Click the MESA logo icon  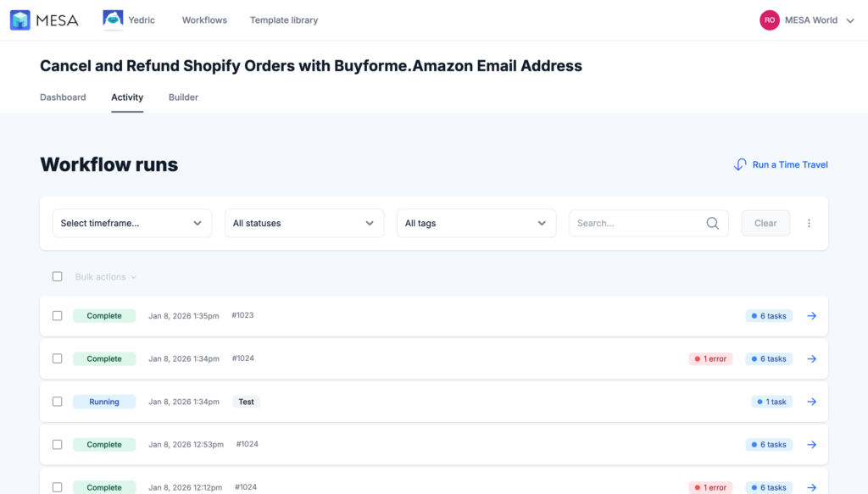20,20
